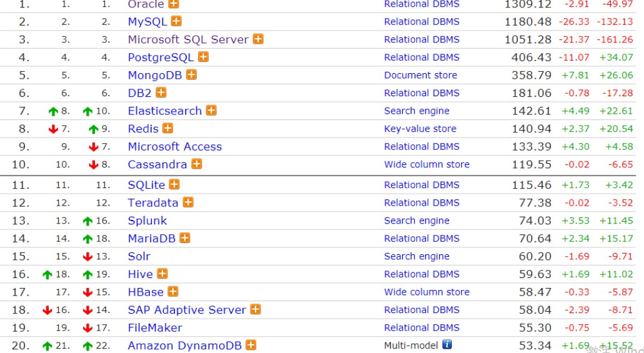Viewport: 644px width, 353px height.
Task: Click Relational DBMS in FileMaker row
Action: pyautogui.click(x=422, y=327)
